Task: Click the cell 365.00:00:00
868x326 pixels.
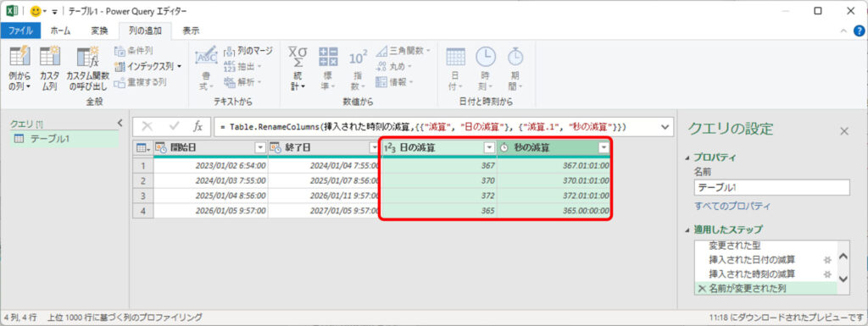Action: pos(554,211)
